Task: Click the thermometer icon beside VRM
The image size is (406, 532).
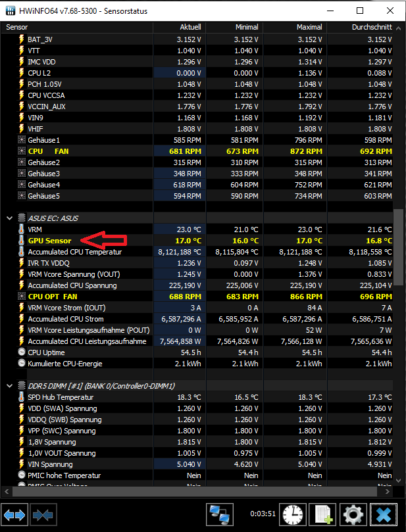Action: [x=22, y=230]
